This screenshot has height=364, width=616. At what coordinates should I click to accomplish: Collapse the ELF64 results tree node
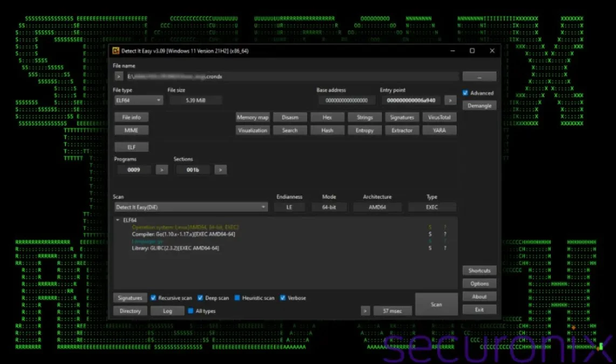coord(118,220)
